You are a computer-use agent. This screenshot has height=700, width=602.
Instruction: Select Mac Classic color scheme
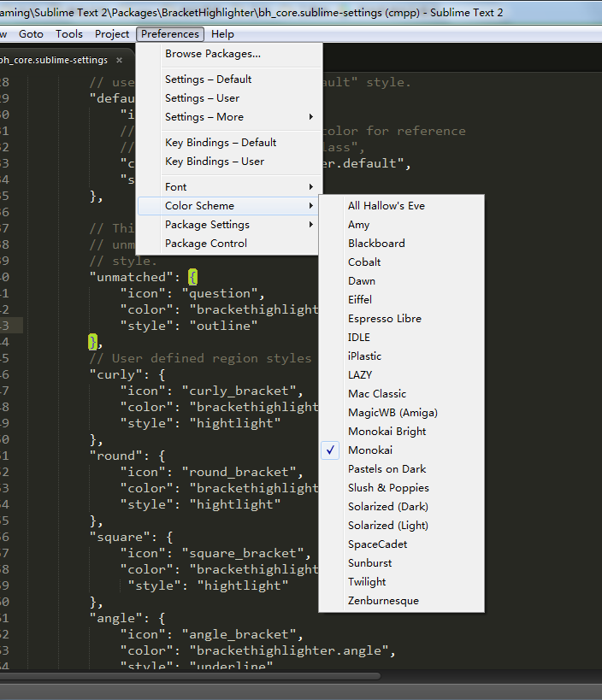pos(402,394)
